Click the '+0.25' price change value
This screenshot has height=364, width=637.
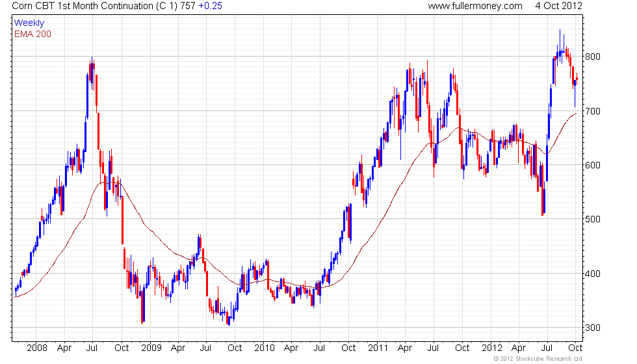tap(210, 6)
